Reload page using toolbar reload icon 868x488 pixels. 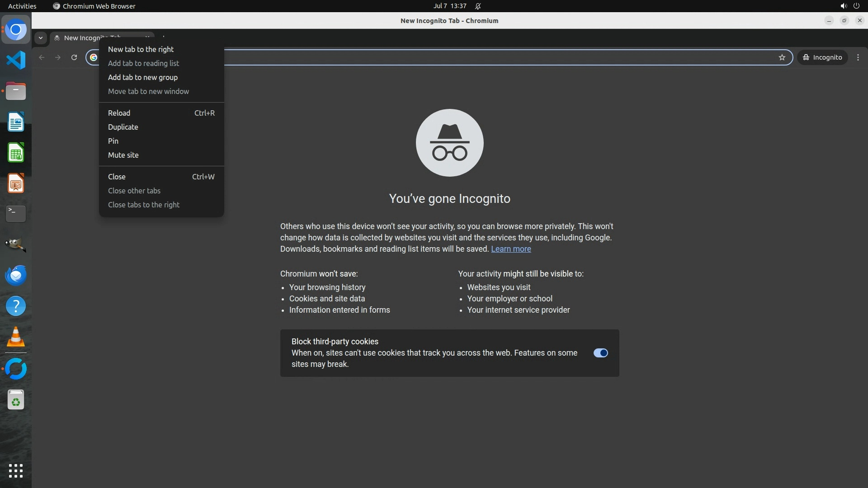[74, 57]
